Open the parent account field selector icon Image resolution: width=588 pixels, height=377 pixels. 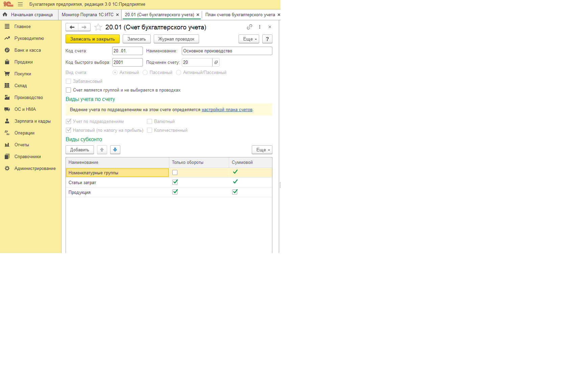point(216,62)
